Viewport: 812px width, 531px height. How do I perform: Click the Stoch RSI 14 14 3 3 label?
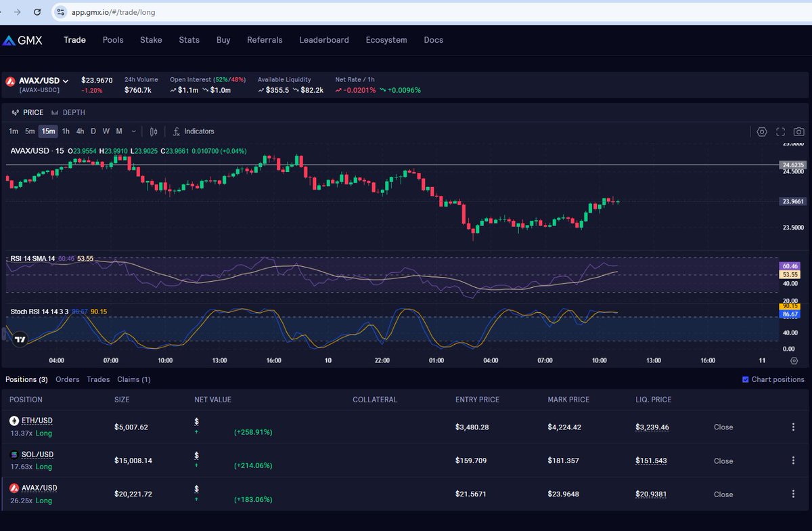40,312
